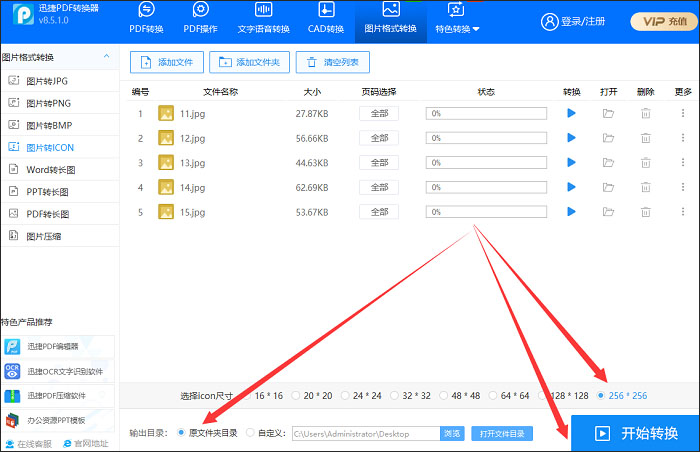Select 图片转JPG in sidebar
This screenshot has height=452, width=700.
[60, 81]
